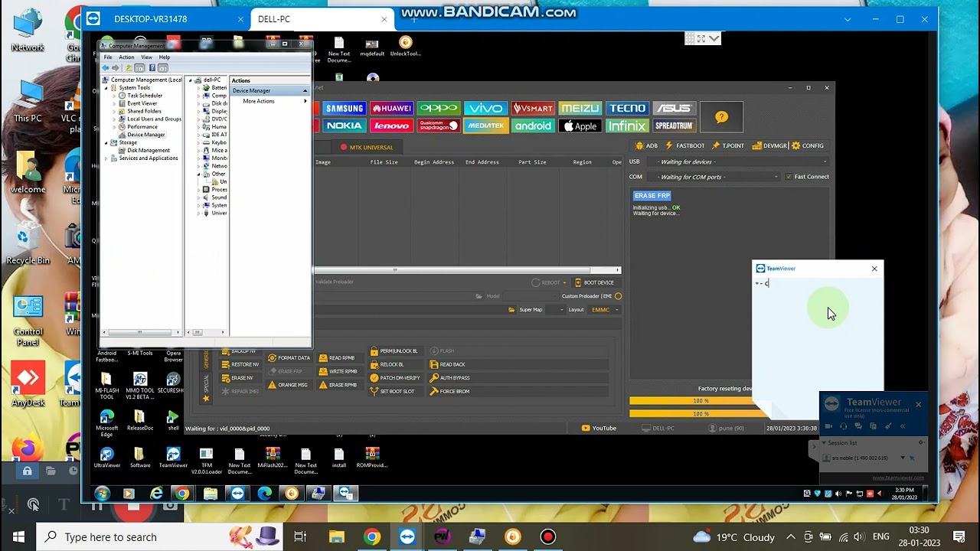The image size is (980, 551).
Task: Select the Android tile
Action: click(x=533, y=126)
